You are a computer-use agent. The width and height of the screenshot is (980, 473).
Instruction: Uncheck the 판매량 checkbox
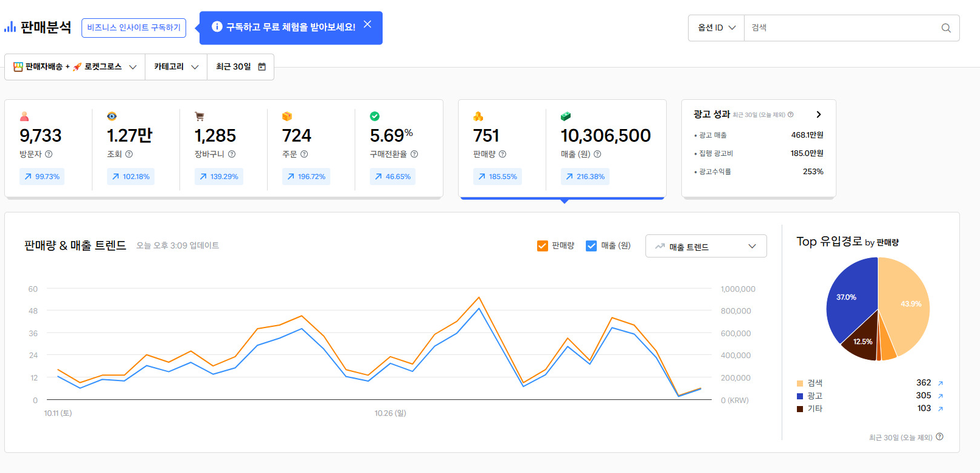[x=543, y=246]
